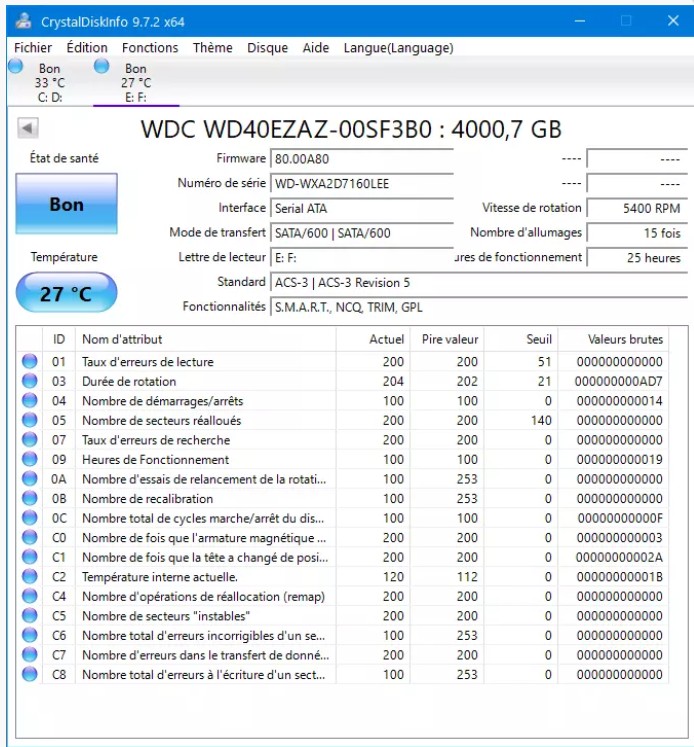Click the Firmware field 80.00A80
The image size is (694, 747).
tap(362, 159)
